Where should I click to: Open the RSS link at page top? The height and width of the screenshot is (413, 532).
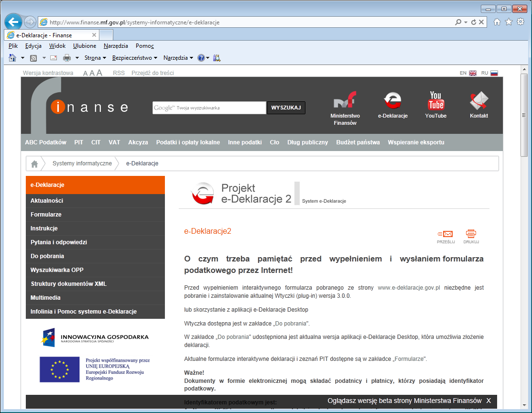119,73
